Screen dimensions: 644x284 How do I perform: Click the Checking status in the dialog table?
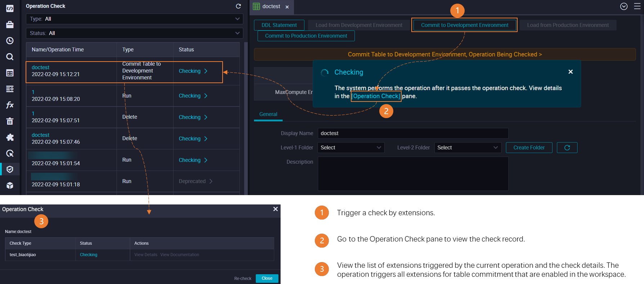point(89,255)
